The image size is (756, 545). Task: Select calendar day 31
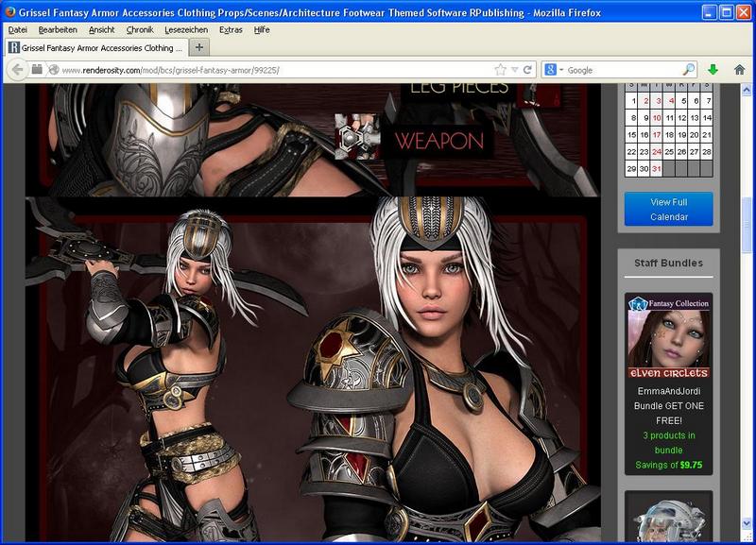tap(657, 169)
